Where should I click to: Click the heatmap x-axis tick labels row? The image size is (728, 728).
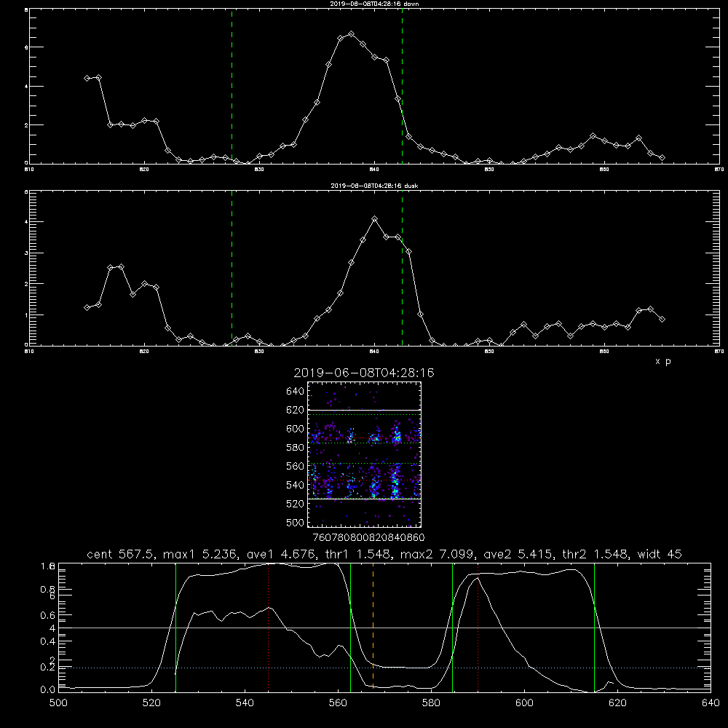(x=368, y=537)
